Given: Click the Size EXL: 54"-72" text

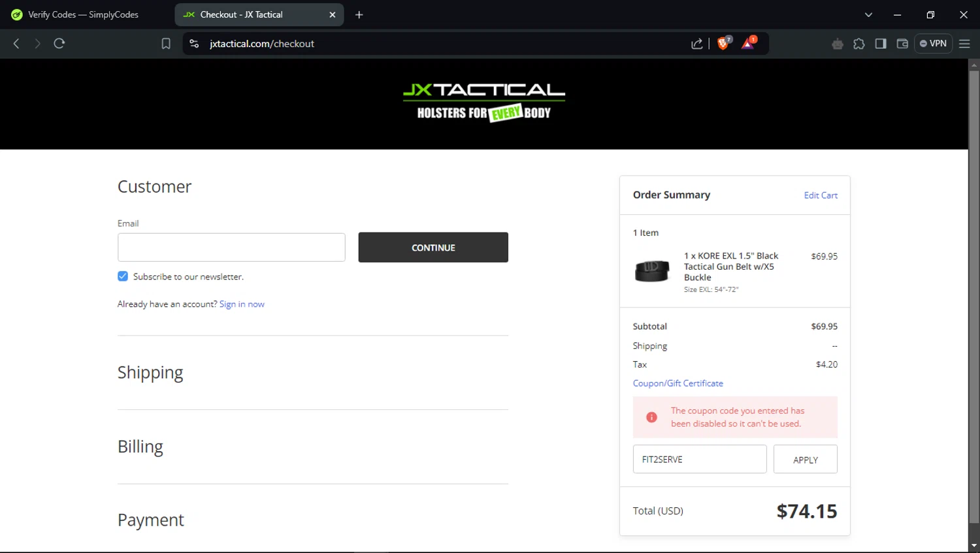Looking at the screenshot, I should click(x=711, y=289).
